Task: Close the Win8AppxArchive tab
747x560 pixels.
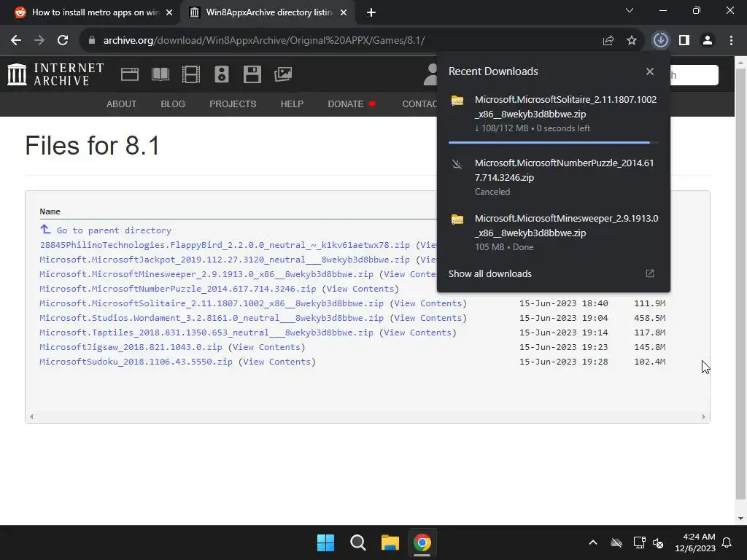Action: pyautogui.click(x=344, y=13)
